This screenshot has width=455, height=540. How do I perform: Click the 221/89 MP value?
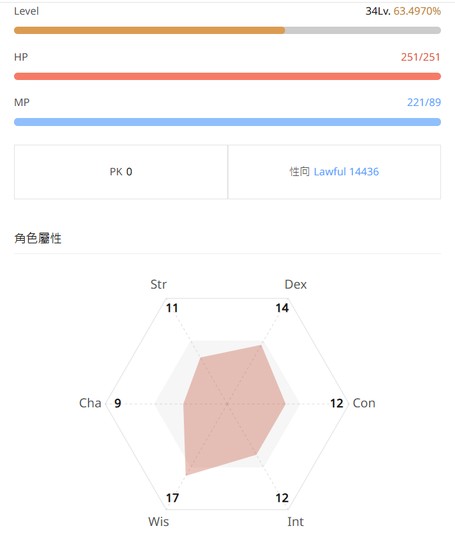click(x=424, y=102)
